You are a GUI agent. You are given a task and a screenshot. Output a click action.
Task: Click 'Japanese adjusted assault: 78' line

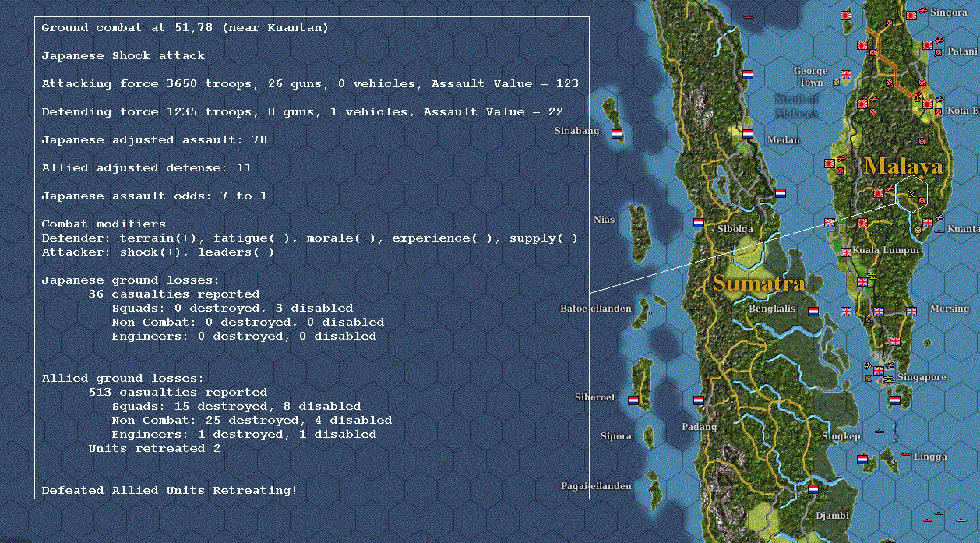(154, 140)
